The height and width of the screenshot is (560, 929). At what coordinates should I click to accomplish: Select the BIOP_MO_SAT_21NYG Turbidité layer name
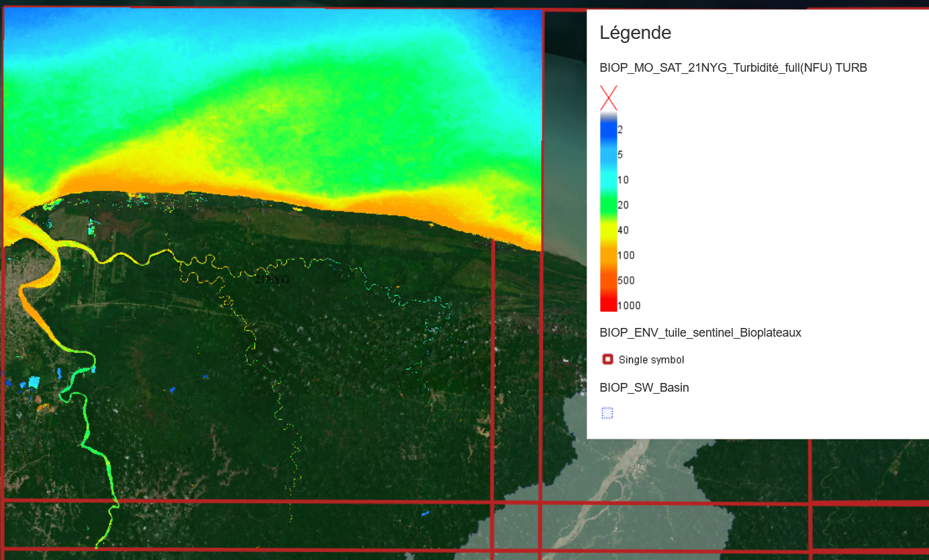point(733,67)
